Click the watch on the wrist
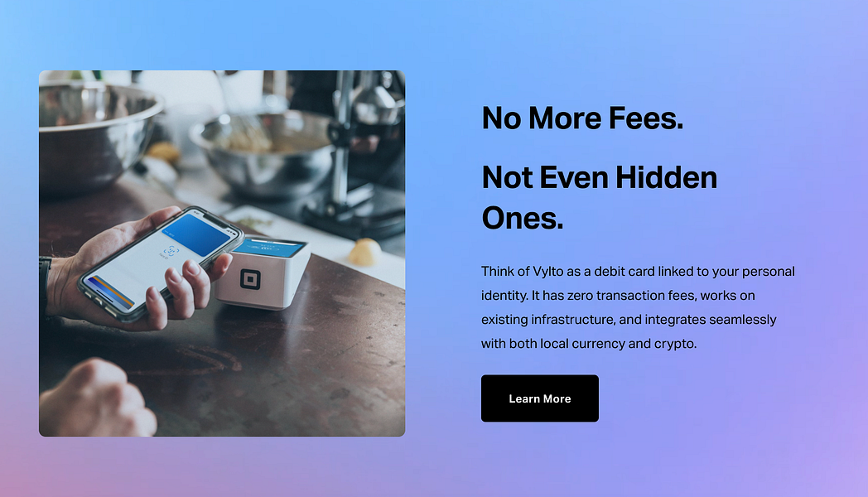The width and height of the screenshot is (868, 497). click(45, 287)
